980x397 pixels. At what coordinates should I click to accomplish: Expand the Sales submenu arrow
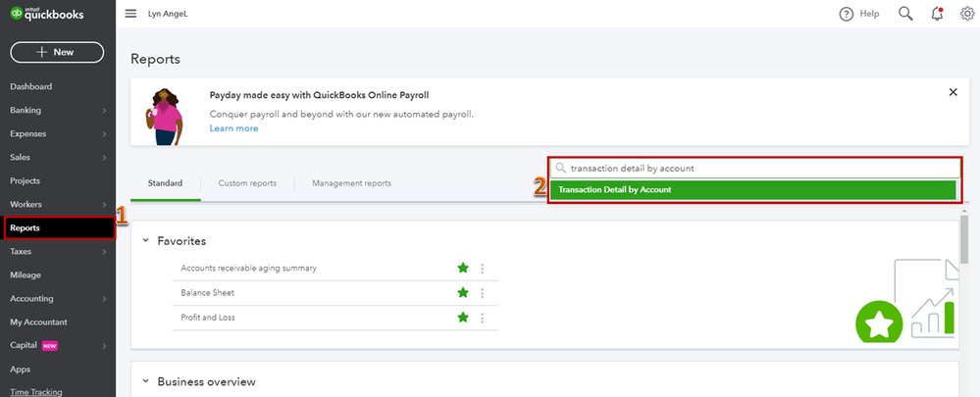[x=104, y=158]
